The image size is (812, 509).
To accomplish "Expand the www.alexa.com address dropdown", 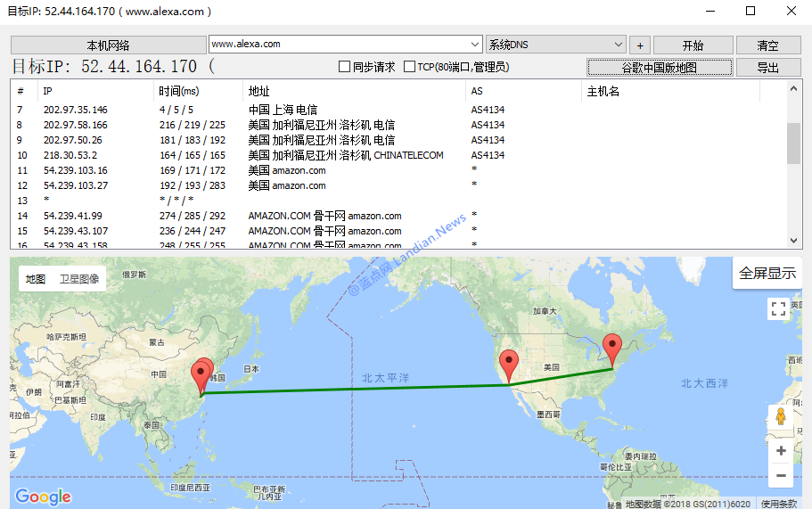I will click(x=475, y=45).
